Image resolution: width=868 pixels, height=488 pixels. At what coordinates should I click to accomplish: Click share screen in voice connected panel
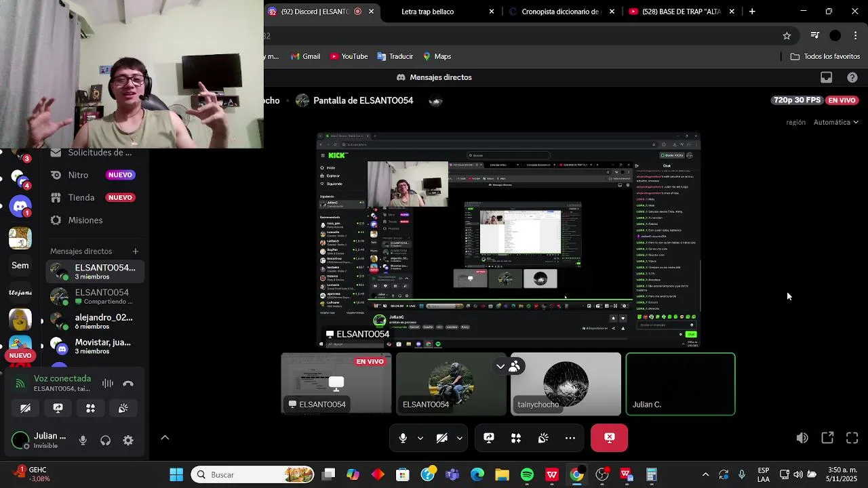(x=58, y=408)
